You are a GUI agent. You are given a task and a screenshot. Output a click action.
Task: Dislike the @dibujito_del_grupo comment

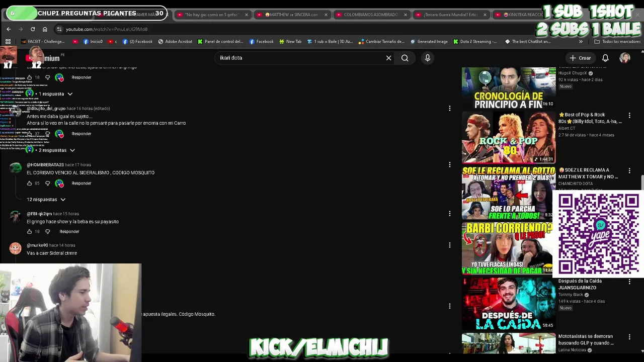point(48,134)
